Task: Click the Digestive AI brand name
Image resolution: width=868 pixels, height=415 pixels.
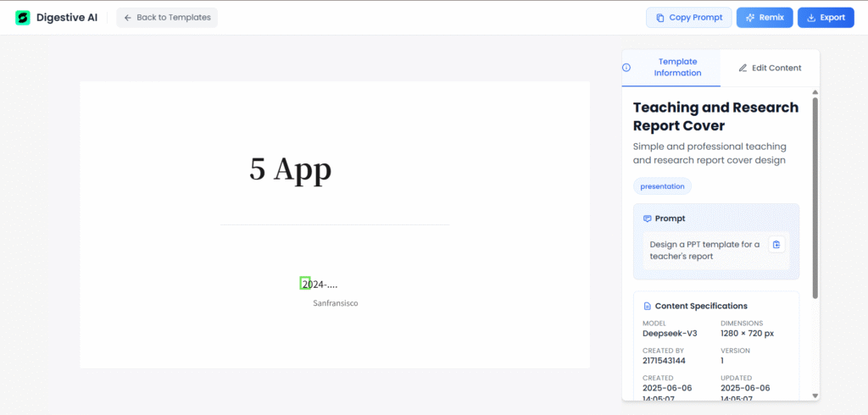Action: tap(67, 18)
